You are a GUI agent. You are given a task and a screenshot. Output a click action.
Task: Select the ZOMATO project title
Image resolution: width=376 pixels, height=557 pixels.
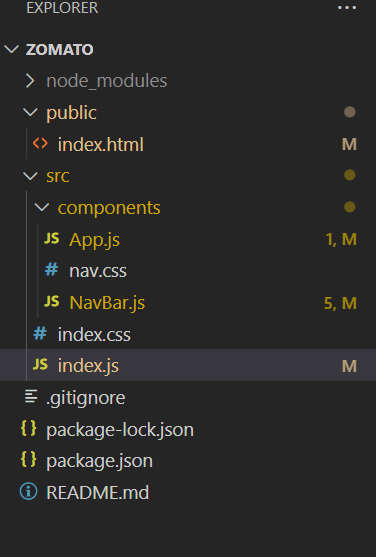pos(59,50)
